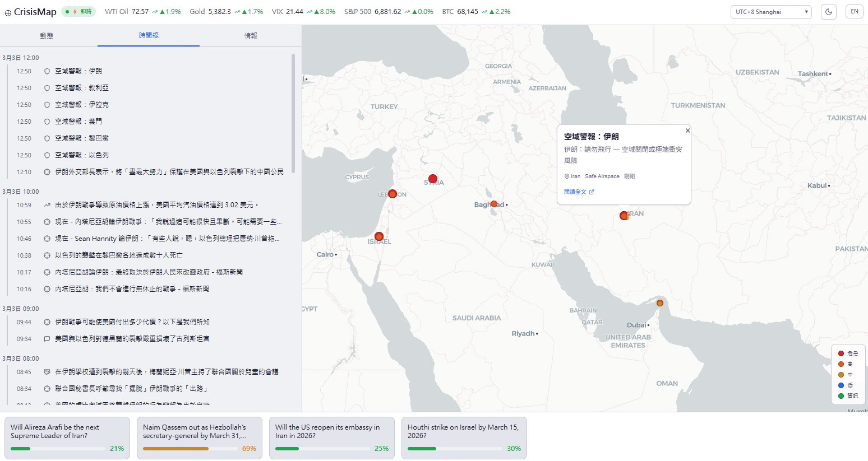Switch to the 動態 tab

(x=47, y=35)
